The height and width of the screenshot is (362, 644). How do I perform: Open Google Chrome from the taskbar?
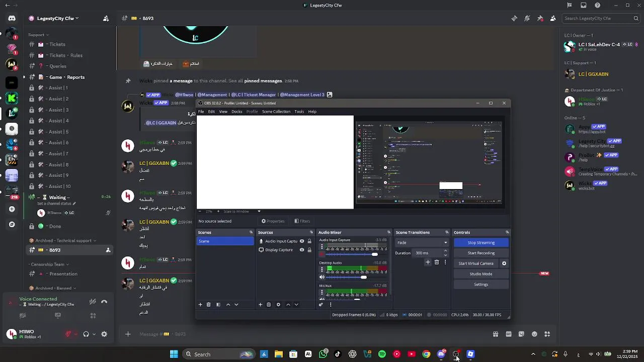(426, 354)
